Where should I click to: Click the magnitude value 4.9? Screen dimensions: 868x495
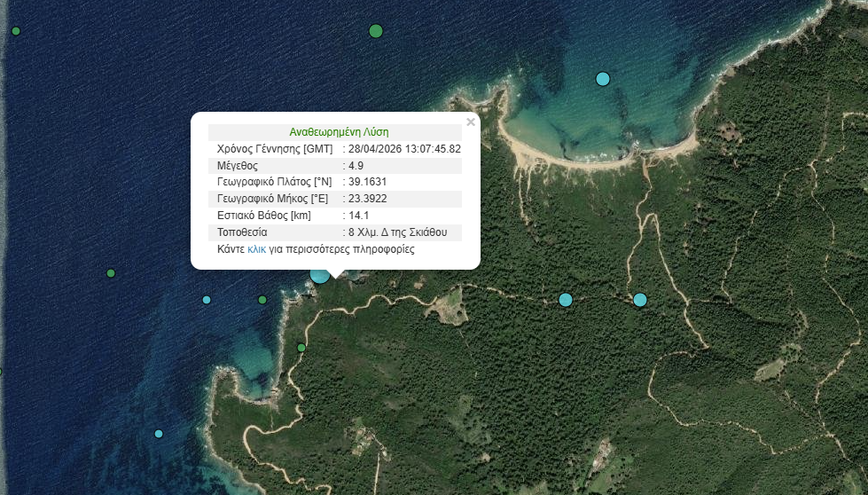(356, 165)
